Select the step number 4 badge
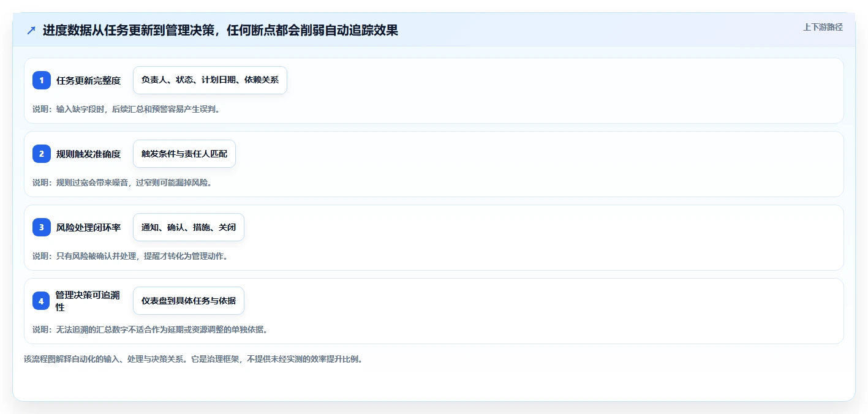 click(41, 301)
